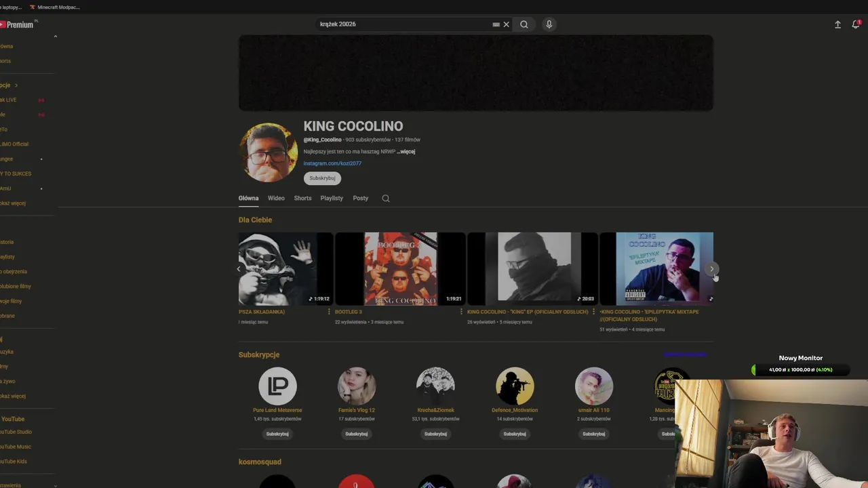Subscribe to Krecha&Ziomek
This screenshot has width=868, height=488.
pos(435,434)
